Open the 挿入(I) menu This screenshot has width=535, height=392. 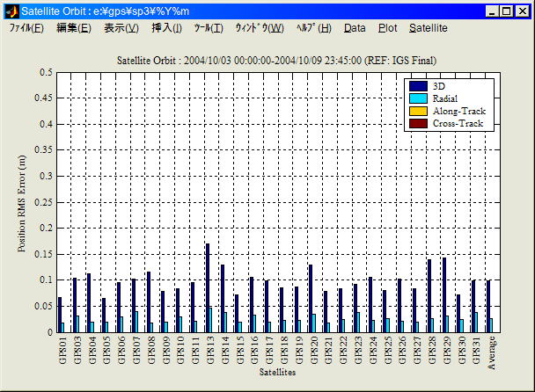[167, 28]
